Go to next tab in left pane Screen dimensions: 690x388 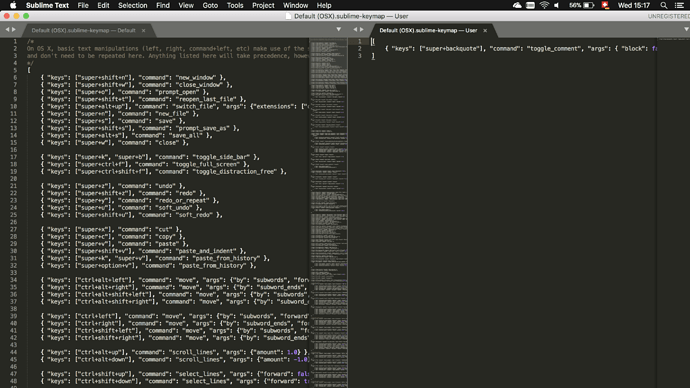[14, 29]
